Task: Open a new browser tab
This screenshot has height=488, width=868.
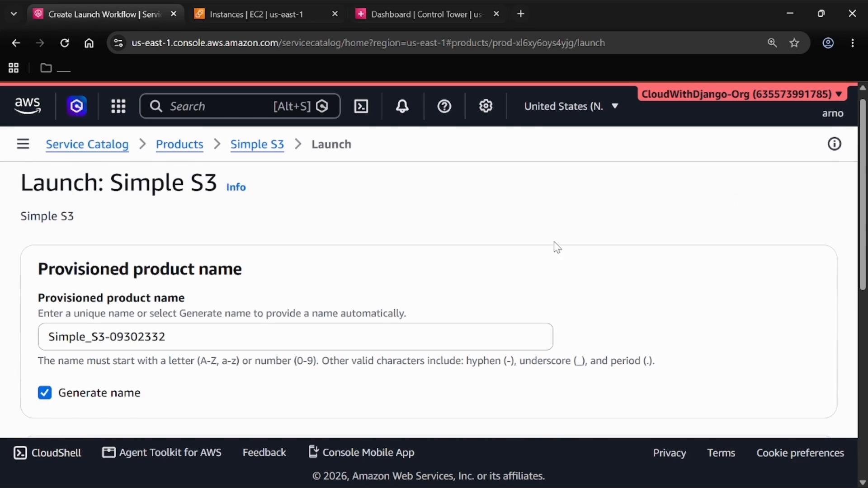Action: [x=521, y=14]
